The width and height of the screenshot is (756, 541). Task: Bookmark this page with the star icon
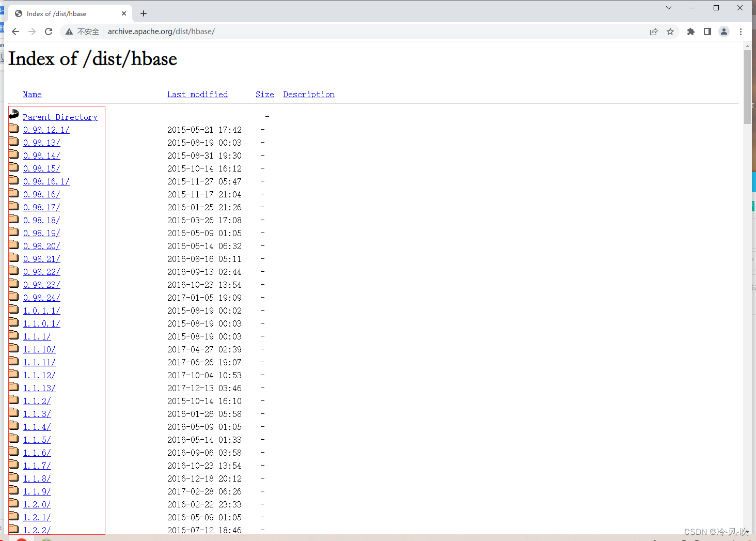(670, 32)
